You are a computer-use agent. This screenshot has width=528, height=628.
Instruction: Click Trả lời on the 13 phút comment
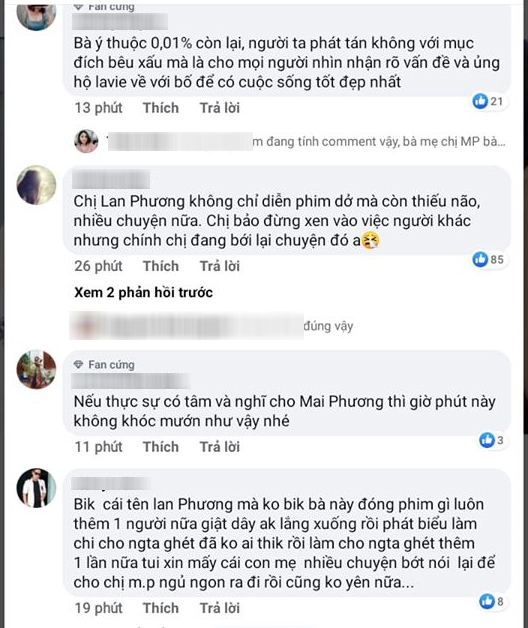[x=220, y=108]
